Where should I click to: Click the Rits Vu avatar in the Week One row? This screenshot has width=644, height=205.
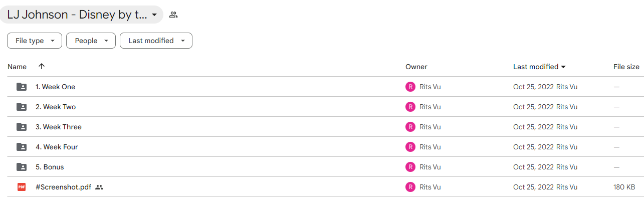(410, 87)
